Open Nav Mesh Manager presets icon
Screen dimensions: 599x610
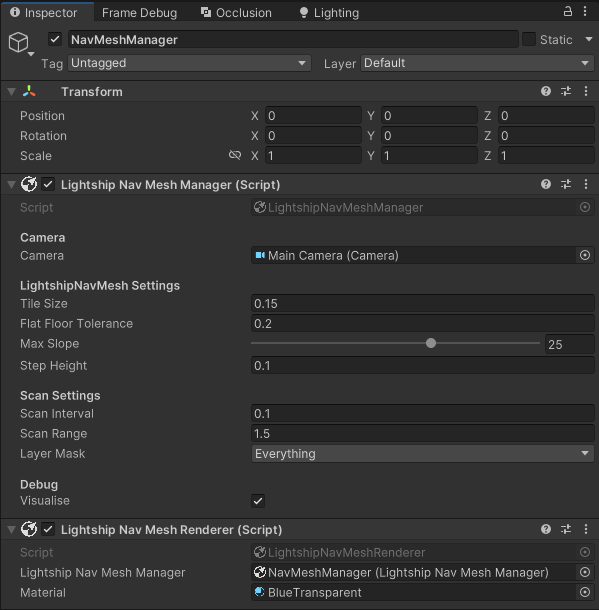point(566,184)
